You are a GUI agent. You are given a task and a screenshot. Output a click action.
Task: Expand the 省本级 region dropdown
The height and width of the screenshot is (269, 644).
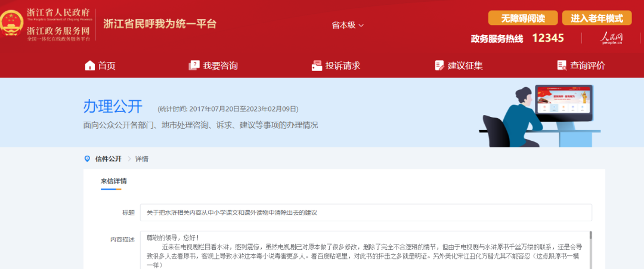tap(348, 25)
